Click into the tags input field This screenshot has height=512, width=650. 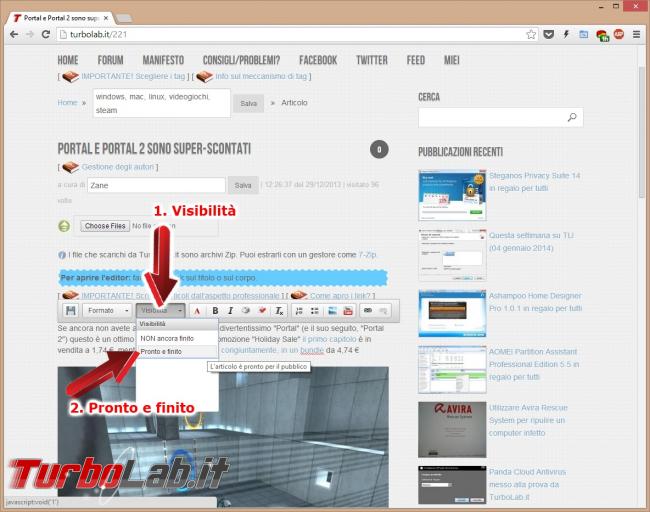[162, 103]
